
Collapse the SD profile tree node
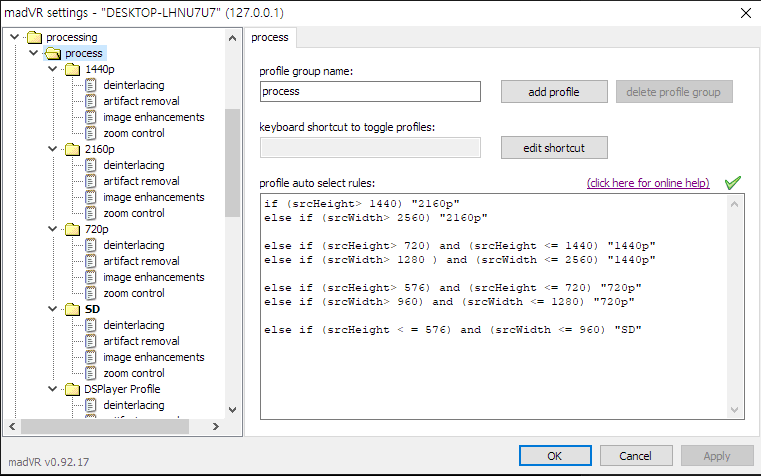point(51,309)
